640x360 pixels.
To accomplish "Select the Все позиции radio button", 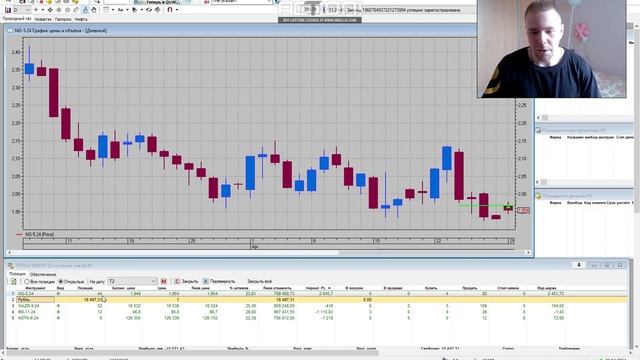I will click(39, 282).
